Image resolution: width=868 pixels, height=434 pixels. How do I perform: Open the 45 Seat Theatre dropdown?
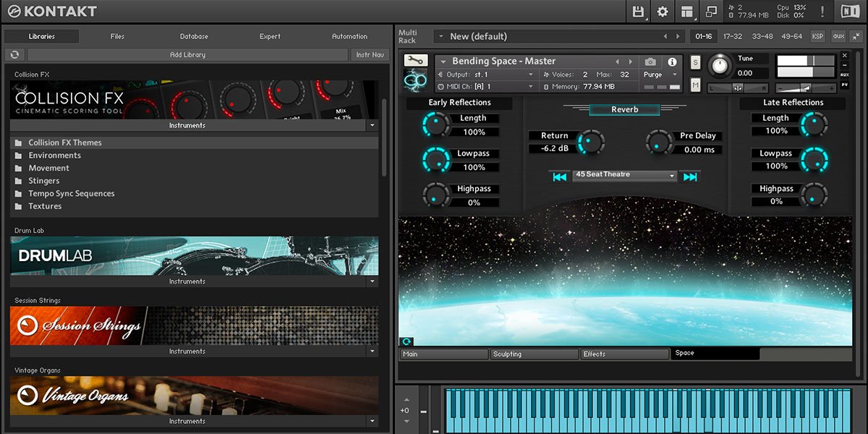pos(624,175)
